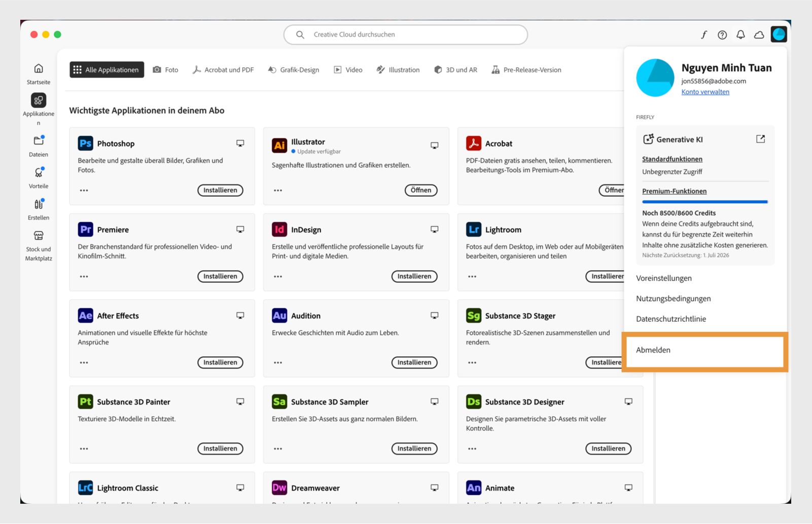Switch to Acrobat und PDF tab

(223, 69)
